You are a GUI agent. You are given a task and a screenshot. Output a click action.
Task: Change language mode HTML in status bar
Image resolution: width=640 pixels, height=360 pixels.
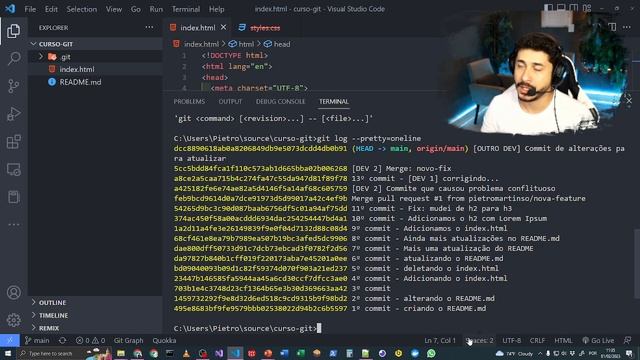click(x=563, y=340)
